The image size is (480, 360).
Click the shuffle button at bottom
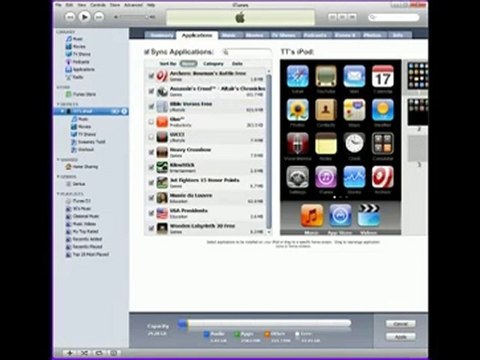point(84,353)
